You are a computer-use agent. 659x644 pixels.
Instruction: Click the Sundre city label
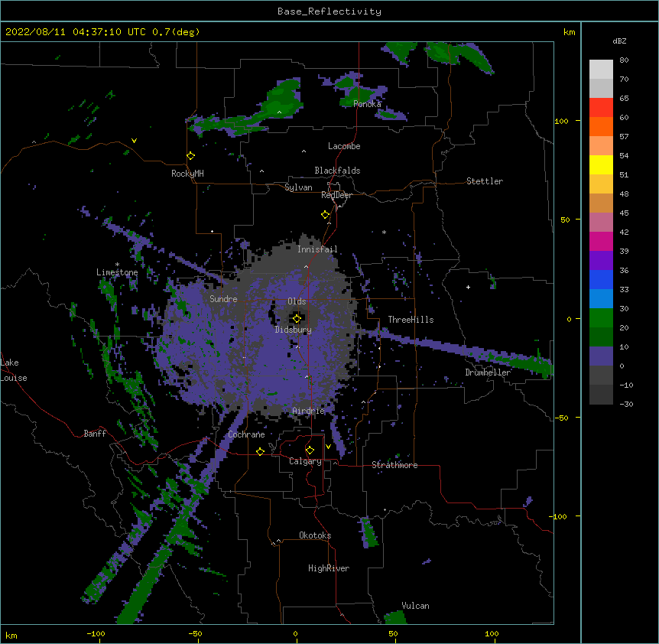(223, 299)
